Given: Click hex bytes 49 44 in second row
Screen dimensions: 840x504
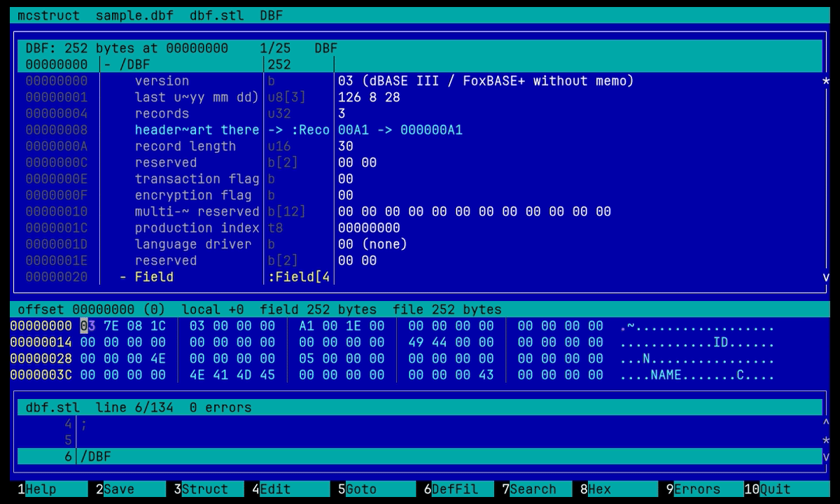Looking at the screenshot, I should pyautogui.click(x=428, y=342).
